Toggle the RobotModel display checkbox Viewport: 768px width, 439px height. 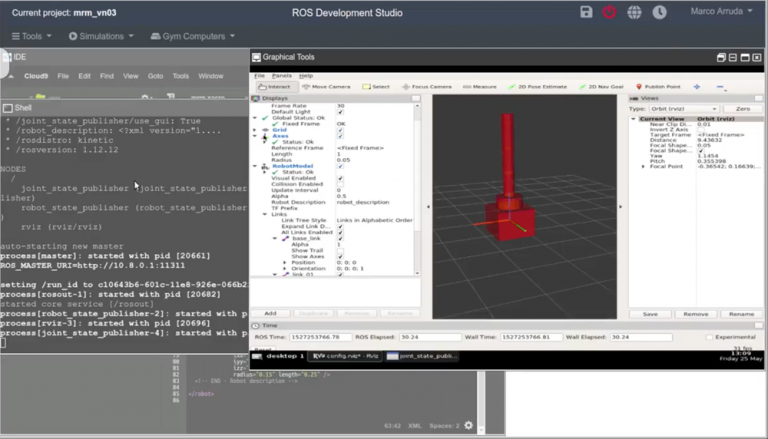pyautogui.click(x=340, y=167)
